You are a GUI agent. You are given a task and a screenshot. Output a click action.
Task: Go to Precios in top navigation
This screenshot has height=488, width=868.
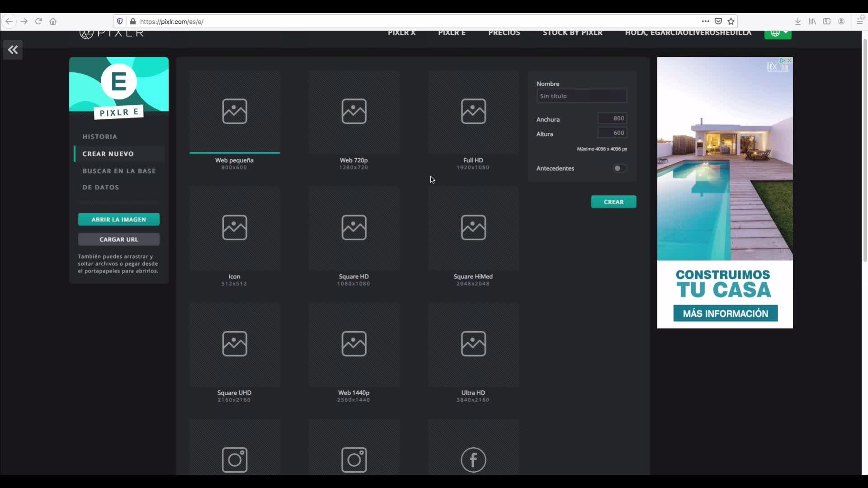click(504, 33)
